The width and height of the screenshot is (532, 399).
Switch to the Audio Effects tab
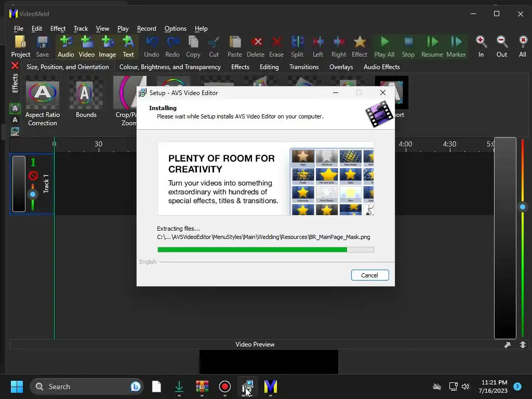382,67
